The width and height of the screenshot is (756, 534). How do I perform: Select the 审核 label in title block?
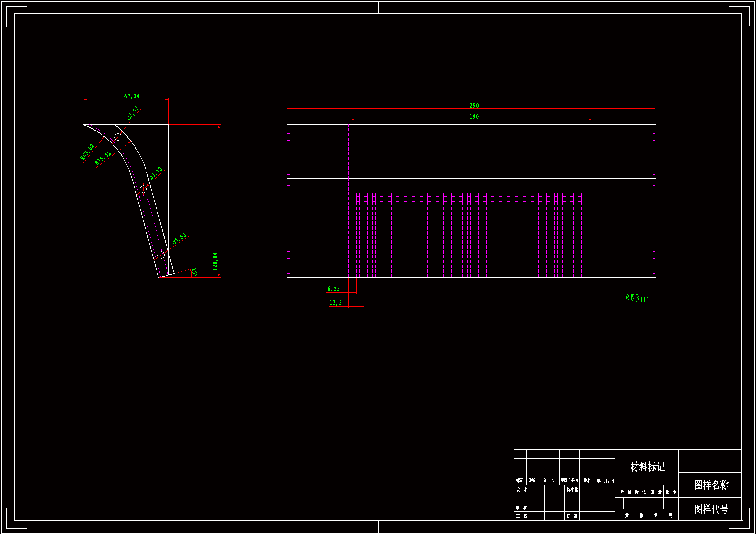(521, 508)
